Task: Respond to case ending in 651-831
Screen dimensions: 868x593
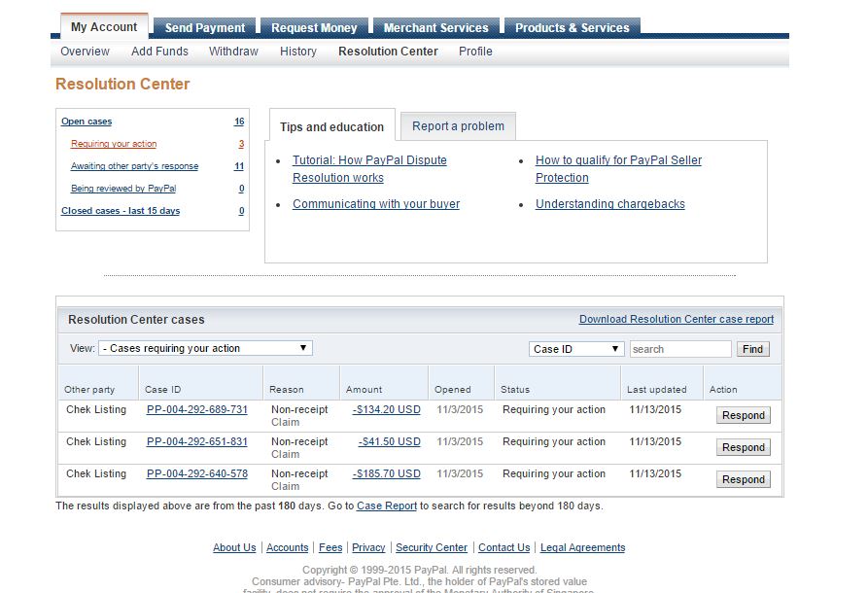Action: coord(743,447)
